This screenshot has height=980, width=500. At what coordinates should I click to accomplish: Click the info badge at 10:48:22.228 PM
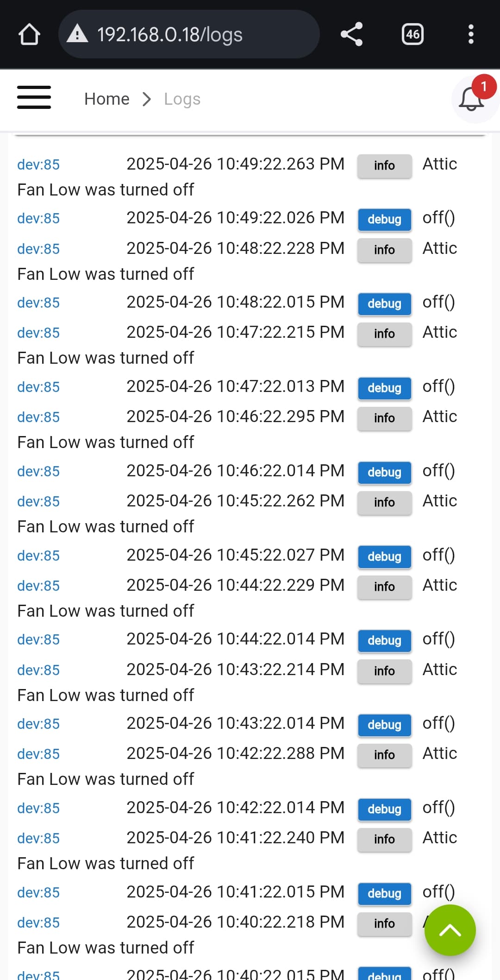384,250
